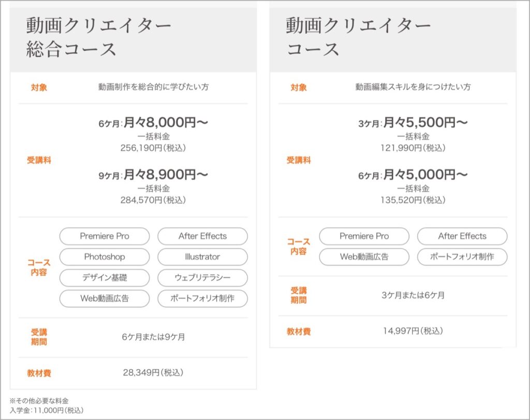Click the 14,997円(税込) material fee
This screenshot has height=420, width=530.
(413, 331)
